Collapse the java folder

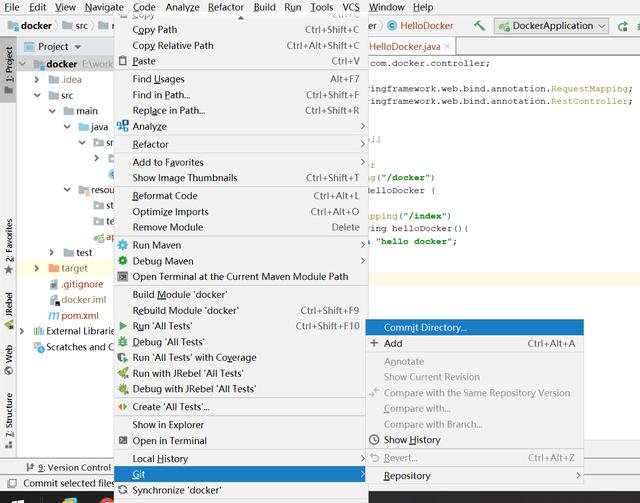point(67,127)
